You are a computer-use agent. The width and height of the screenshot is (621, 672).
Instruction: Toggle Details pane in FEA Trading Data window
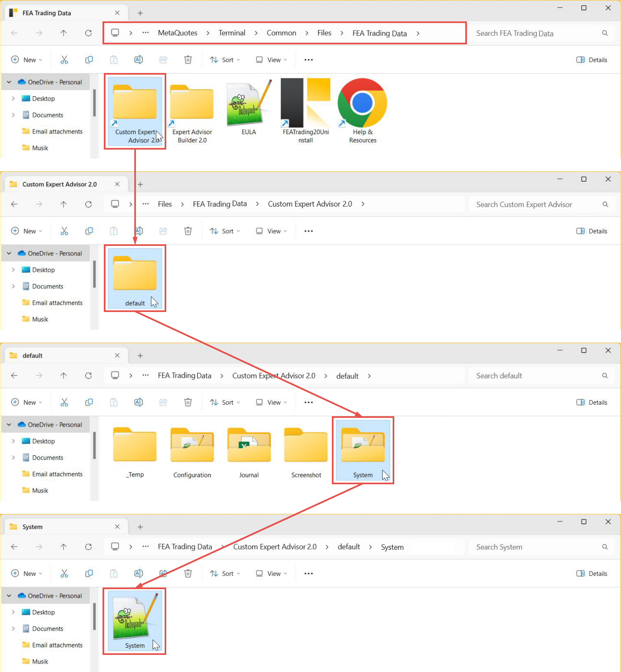click(x=592, y=60)
